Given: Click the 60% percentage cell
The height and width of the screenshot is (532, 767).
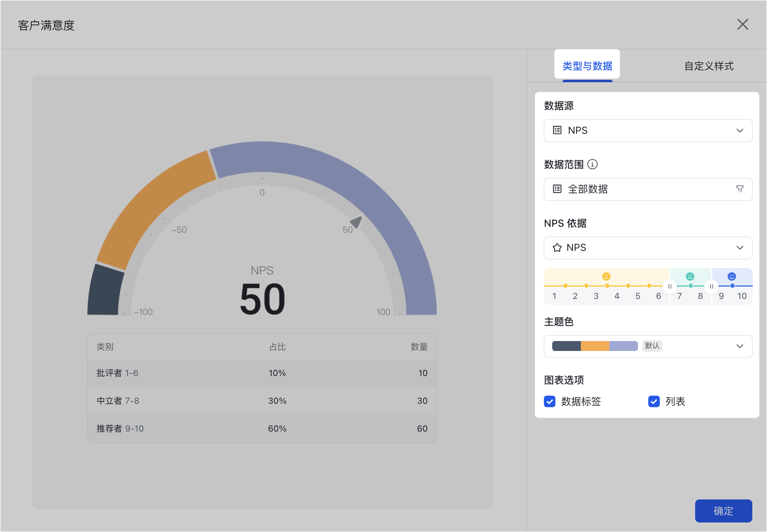Looking at the screenshot, I should point(277,429).
